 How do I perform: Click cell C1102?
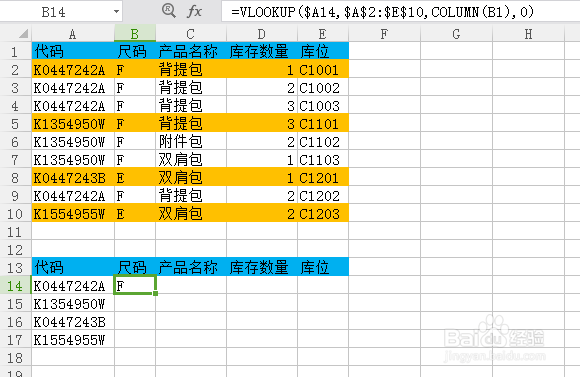click(323, 141)
